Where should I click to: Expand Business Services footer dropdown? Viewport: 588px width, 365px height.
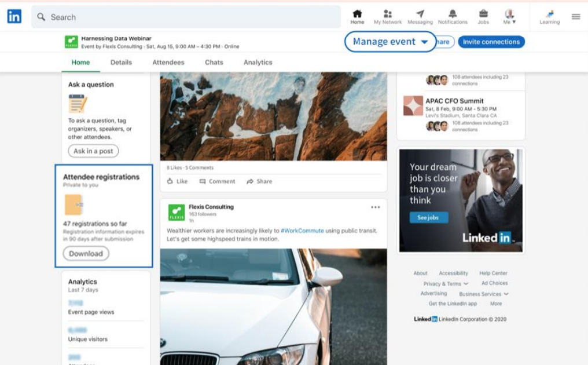click(484, 294)
